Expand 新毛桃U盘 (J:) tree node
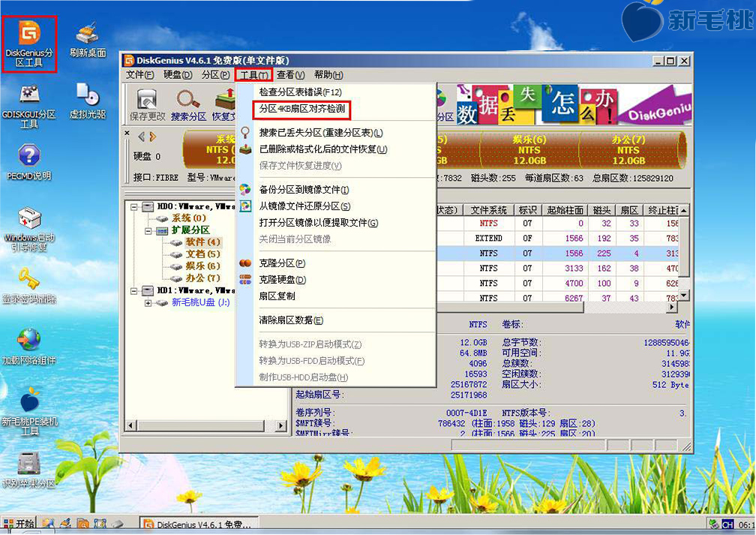This screenshot has width=756, height=535. [x=148, y=303]
